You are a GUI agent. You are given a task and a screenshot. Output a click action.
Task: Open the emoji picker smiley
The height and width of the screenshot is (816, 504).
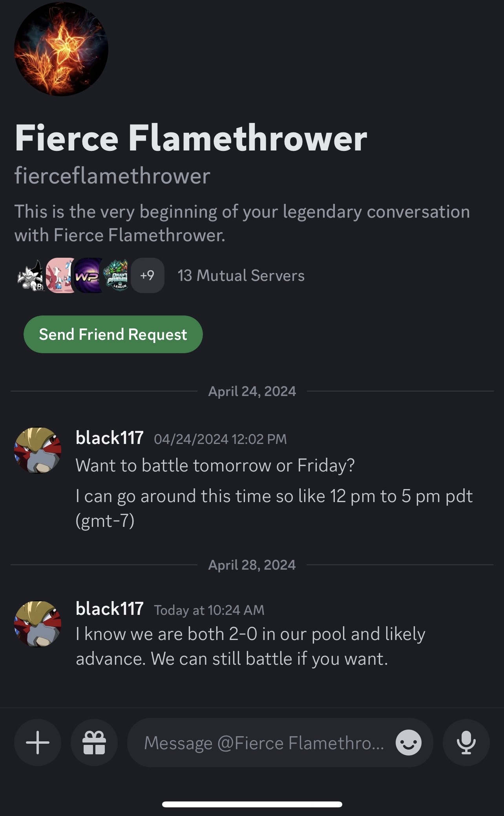coord(409,743)
